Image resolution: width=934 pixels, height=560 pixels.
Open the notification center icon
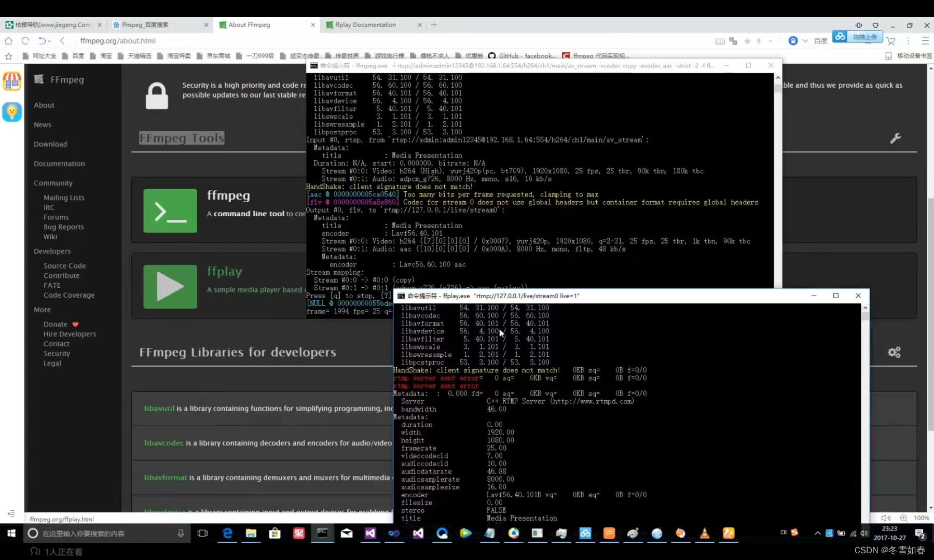point(920,533)
